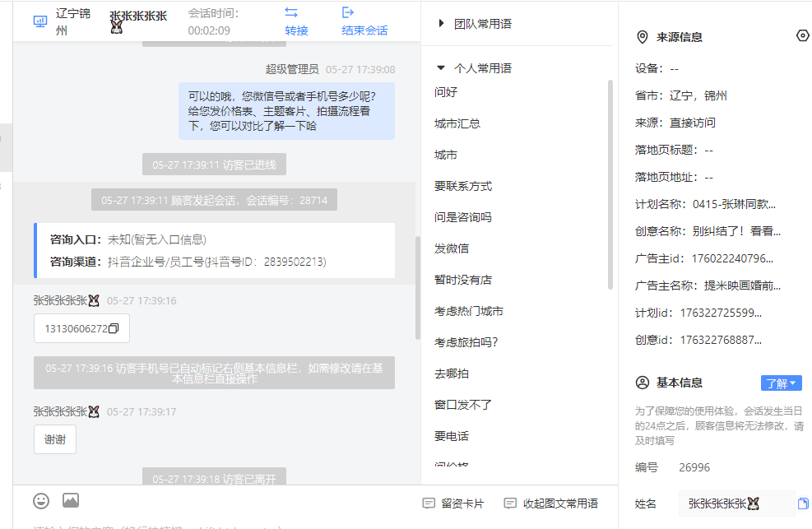The height and width of the screenshot is (529, 812).
Task: Open the 了解 status dropdown
Action: (781, 383)
